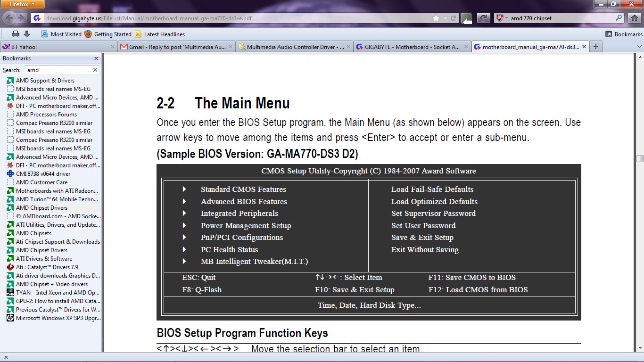
Task: Click the PDF page's vertical scrollbar thumb
Action: point(640,159)
